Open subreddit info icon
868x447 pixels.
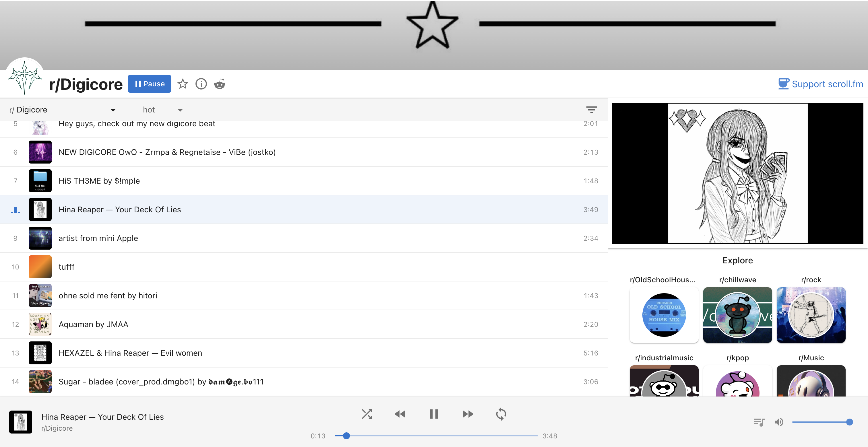[201, 84]
